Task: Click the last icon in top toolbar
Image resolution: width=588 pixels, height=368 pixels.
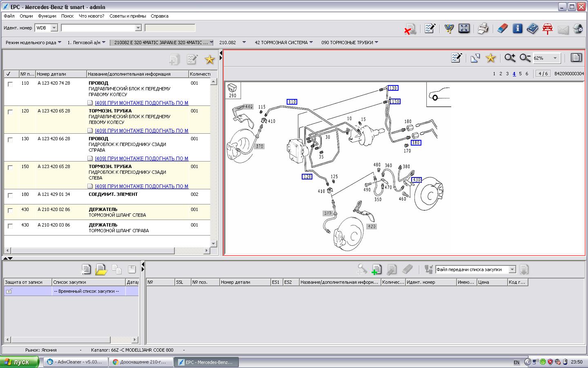Action: coord(578,29)
